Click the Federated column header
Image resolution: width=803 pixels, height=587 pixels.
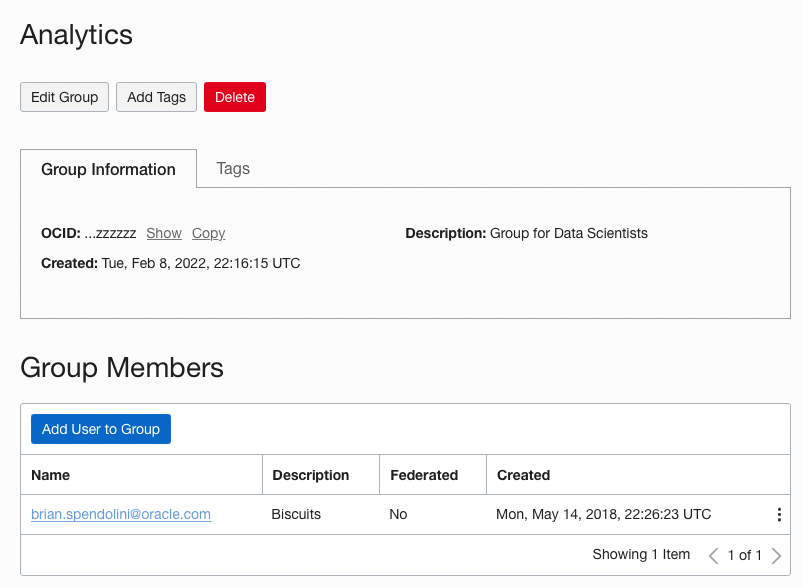point(424,475)
